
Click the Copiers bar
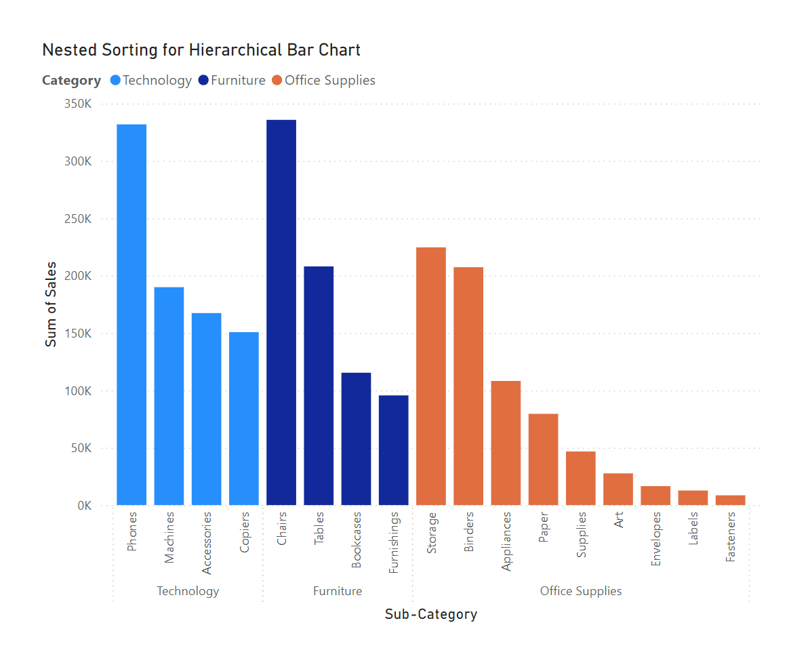244,418
